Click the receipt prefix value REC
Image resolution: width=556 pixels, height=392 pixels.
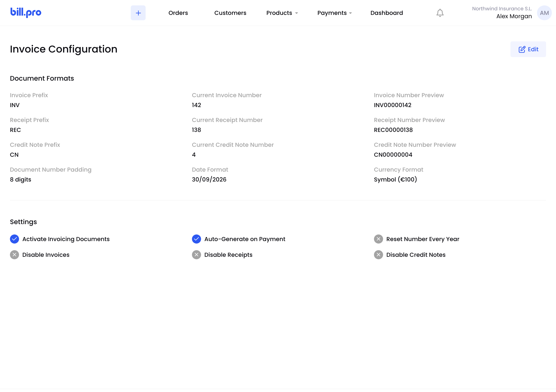[16, 130]
